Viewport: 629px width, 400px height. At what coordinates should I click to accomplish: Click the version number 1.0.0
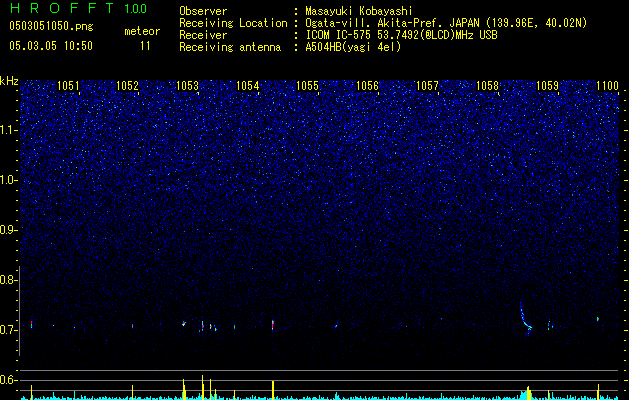(136, 8)
